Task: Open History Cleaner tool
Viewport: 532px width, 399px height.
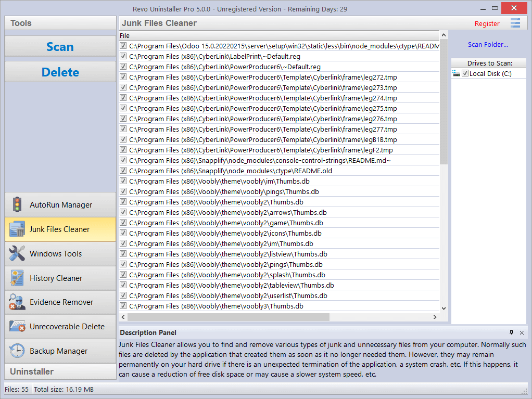Action: 60,278
